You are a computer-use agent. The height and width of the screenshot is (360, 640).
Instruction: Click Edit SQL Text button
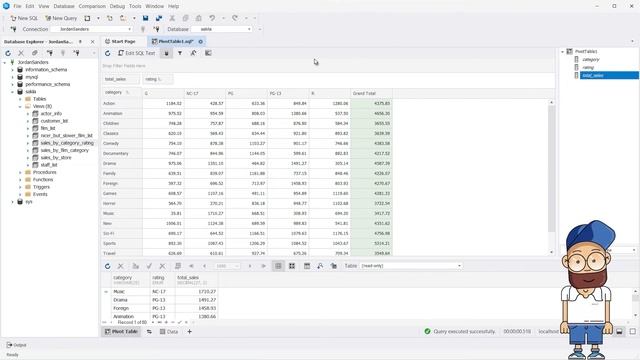[x=136, y=53]
